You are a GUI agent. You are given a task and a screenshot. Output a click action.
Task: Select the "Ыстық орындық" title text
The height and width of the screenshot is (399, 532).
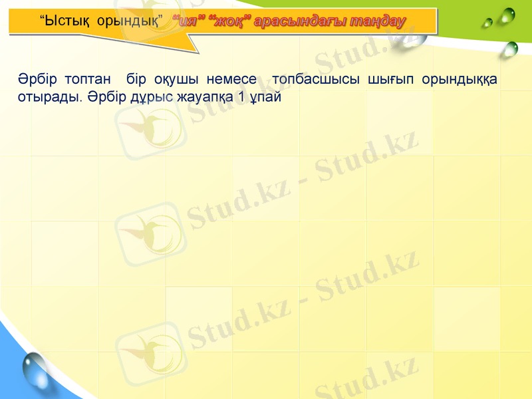tap(101, 20)
